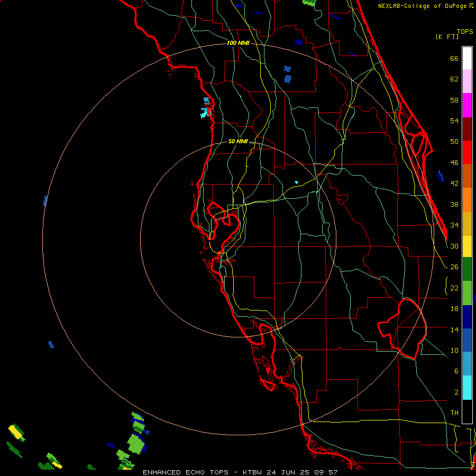Click the 24 JUN 25 date text
This screenshot has width=476, height=476.
[288, 472]
